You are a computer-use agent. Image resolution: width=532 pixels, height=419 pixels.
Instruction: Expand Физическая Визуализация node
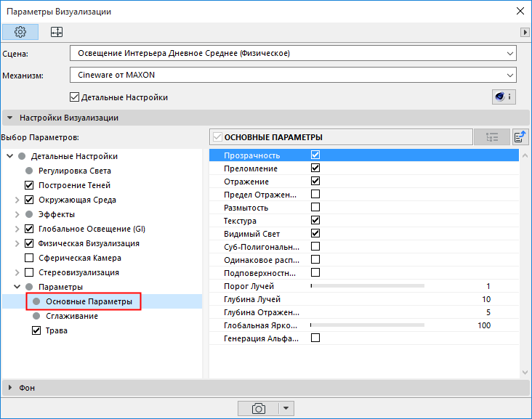point(17,243)
